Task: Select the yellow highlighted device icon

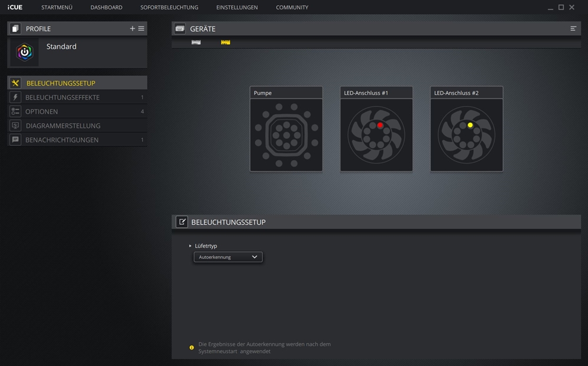Action: 225,42
